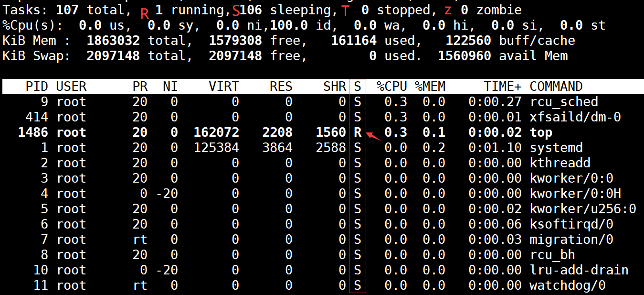Click the PR column header

pyautogui.click(x=140, y=87)
